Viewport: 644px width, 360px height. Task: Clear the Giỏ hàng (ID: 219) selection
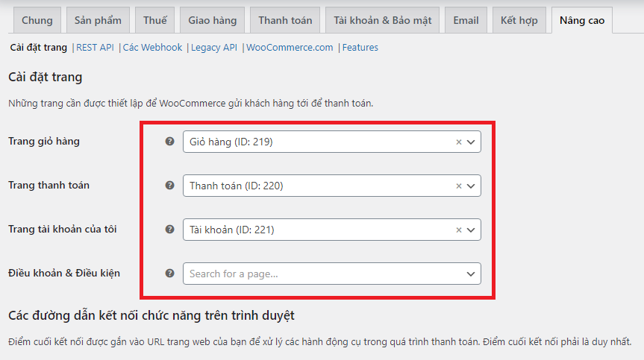click(459, 142)
